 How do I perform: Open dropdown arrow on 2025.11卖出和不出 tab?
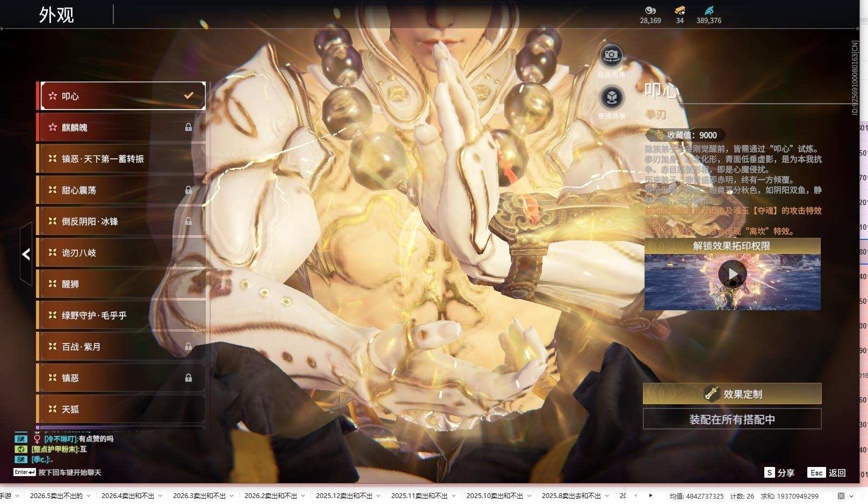(454, 496)
